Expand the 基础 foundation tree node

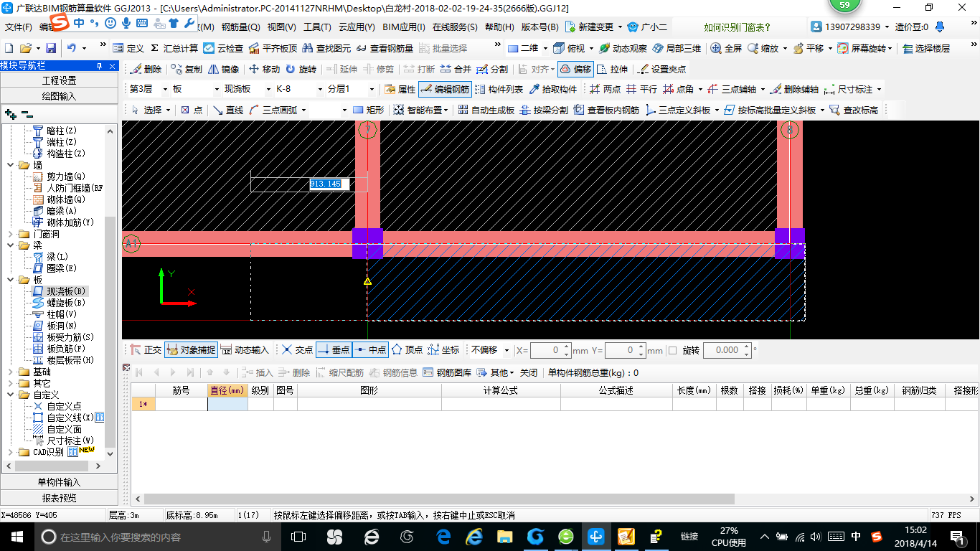[10, 372]
